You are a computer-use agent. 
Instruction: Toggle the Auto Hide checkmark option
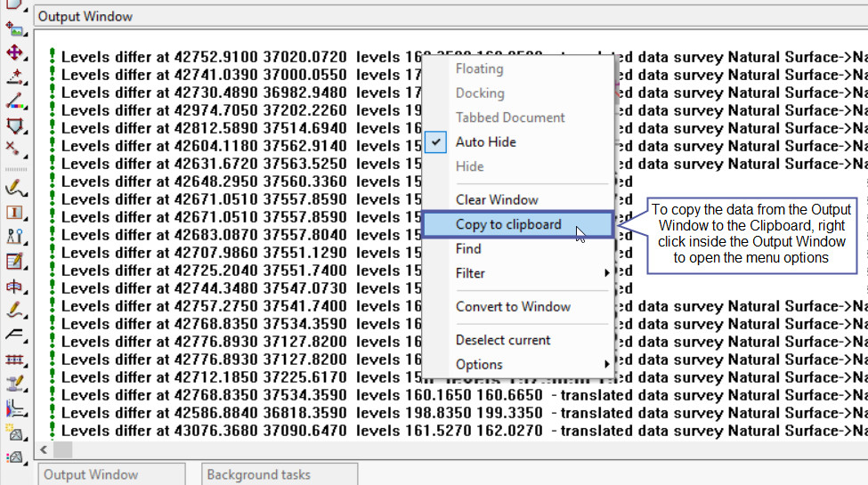click(485, 141)
